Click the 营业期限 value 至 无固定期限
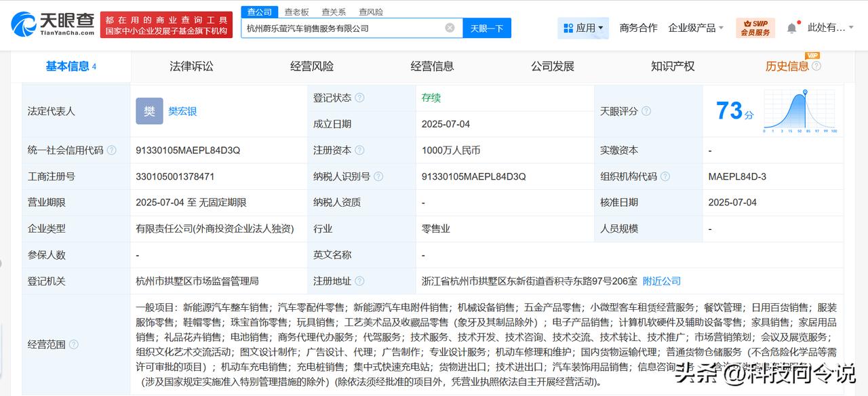Viewport: 868px width, 396px height. 191,202
